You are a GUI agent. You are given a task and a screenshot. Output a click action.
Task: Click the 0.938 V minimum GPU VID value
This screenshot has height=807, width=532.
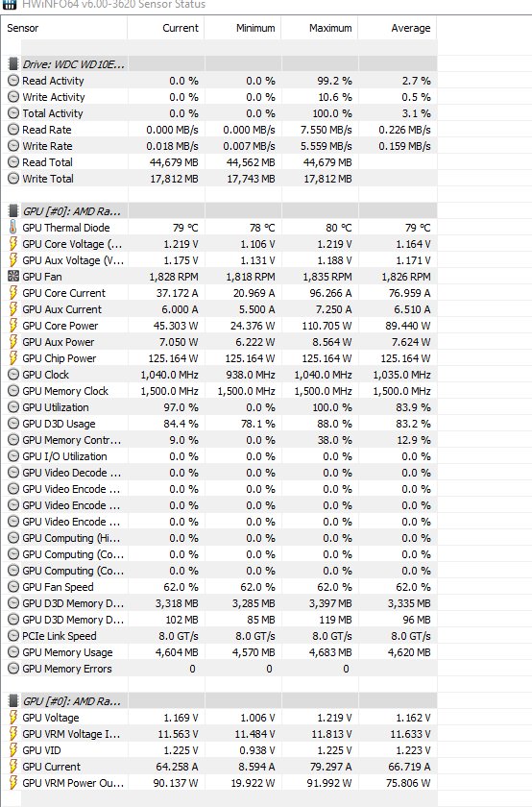(x=257, y=750)
